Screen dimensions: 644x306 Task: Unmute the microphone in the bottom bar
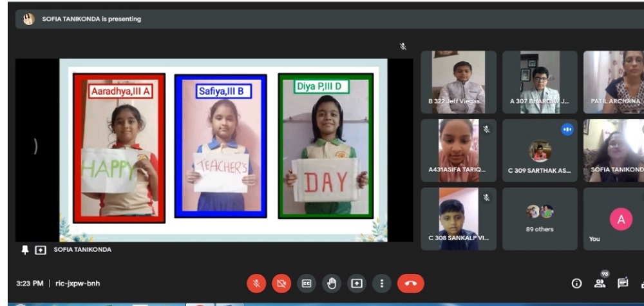(x=256, y=283)
